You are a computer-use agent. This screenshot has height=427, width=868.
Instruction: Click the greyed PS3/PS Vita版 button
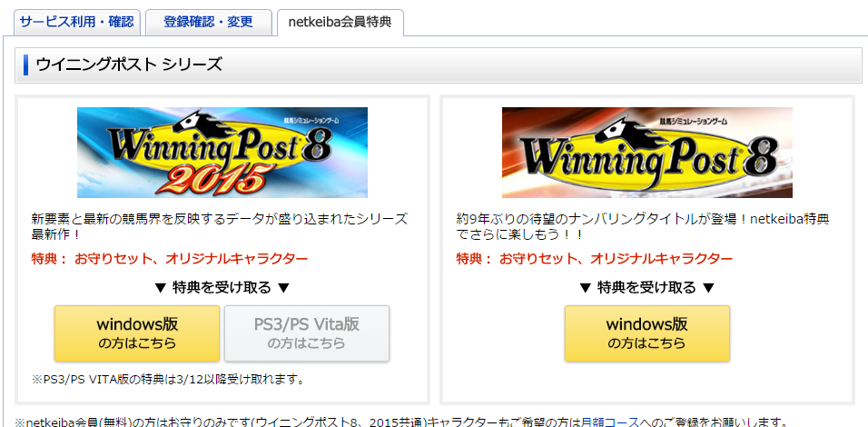pyautogui.click(x=307, y=333)
